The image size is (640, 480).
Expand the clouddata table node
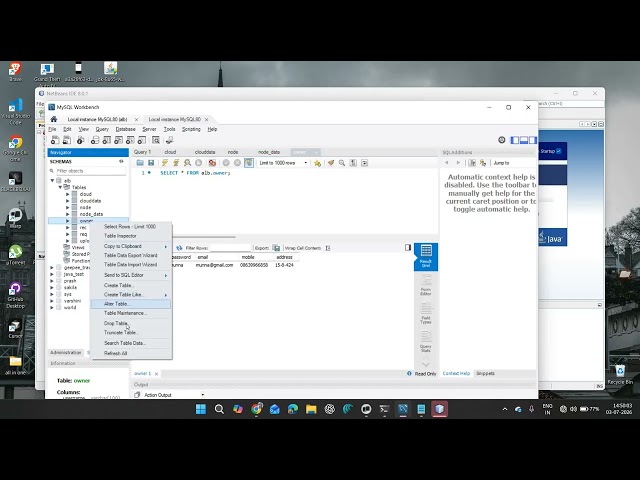coord(68,201)
